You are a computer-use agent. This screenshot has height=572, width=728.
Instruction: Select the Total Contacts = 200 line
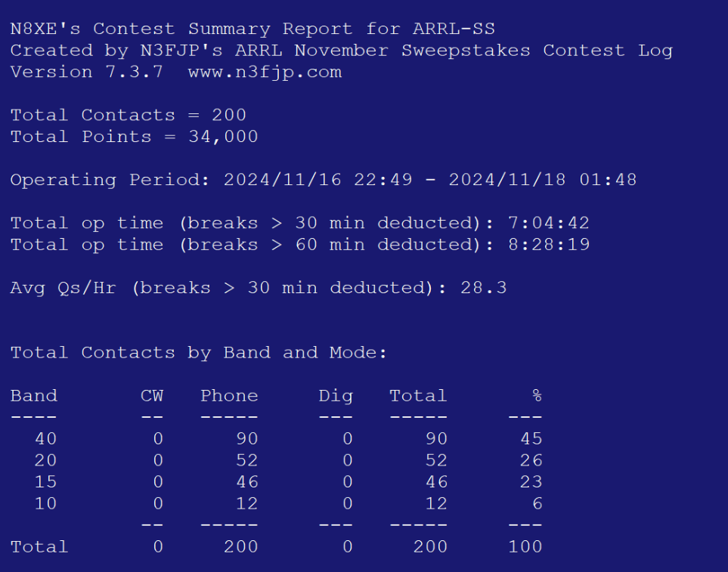(x=129, y=116)
